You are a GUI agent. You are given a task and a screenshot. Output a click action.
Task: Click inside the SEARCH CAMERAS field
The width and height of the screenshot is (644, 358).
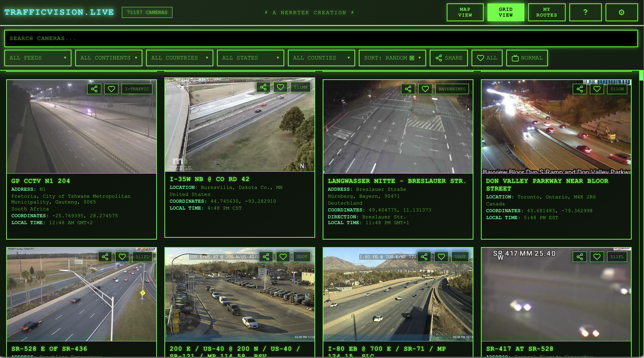[x=322, y=38]
